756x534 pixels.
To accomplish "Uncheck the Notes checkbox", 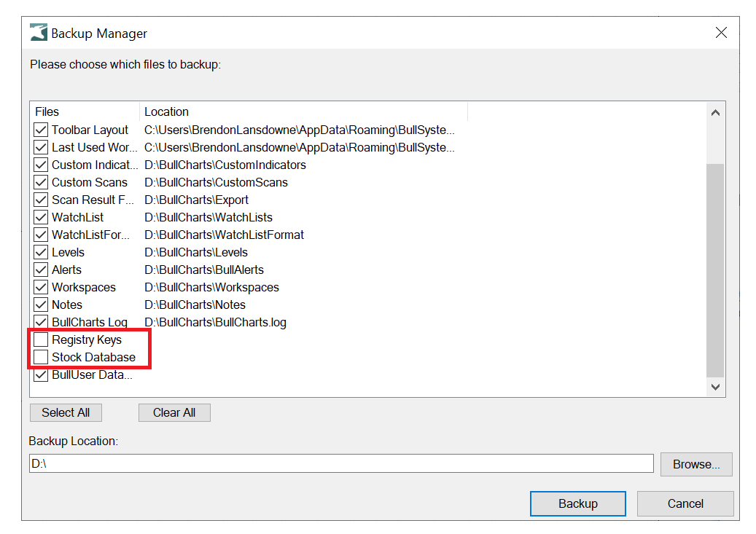I will pos(41,305).
